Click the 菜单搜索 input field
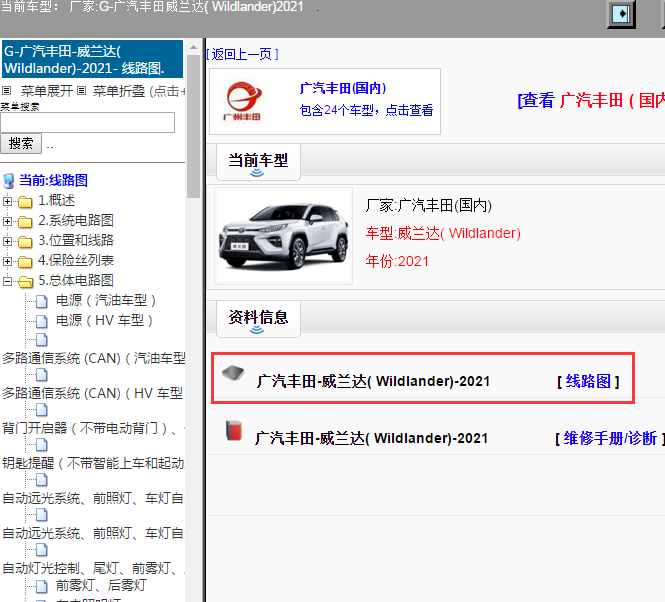This screenshot has height=602, width=665. click(x=87, y=123)
